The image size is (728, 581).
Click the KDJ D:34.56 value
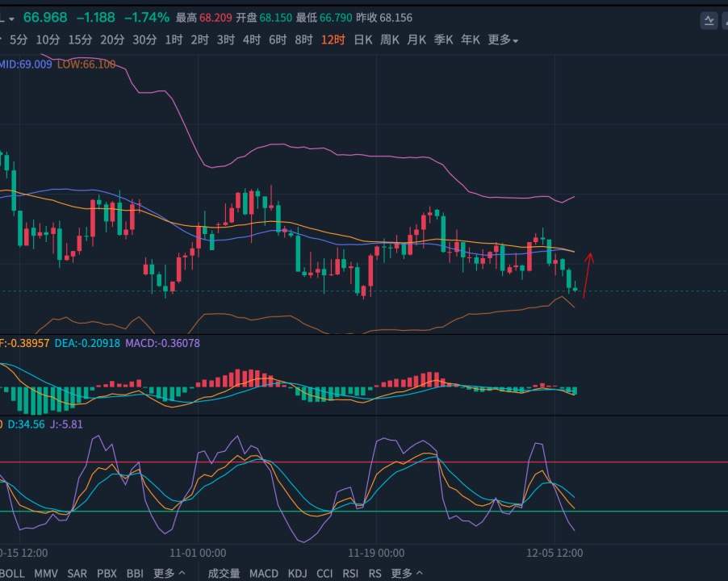point(26,424)
